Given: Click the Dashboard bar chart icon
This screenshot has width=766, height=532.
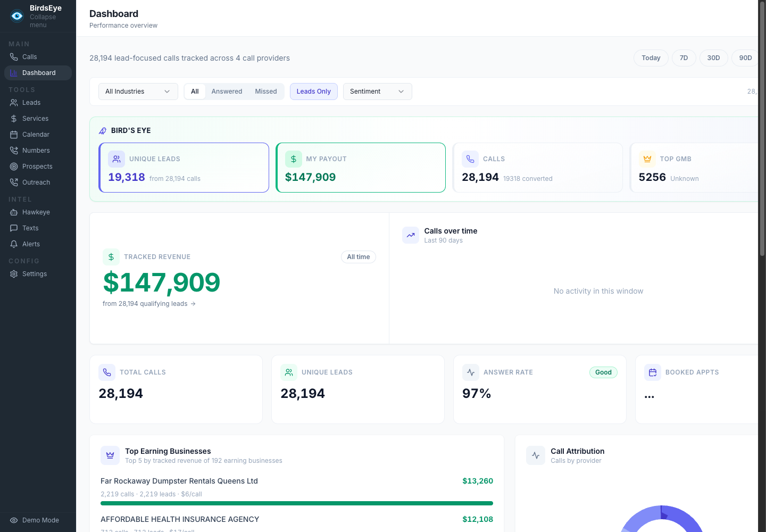Looking at the screenshot, I should [14, 73].
